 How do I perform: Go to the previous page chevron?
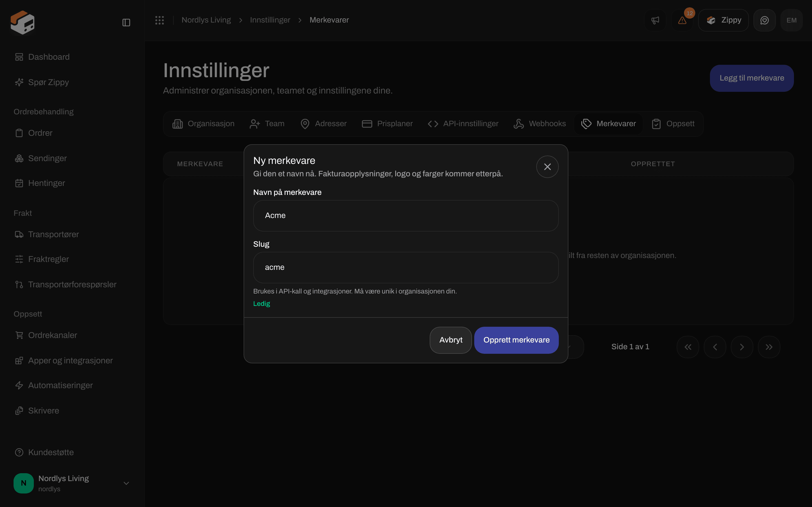[715, 347]
